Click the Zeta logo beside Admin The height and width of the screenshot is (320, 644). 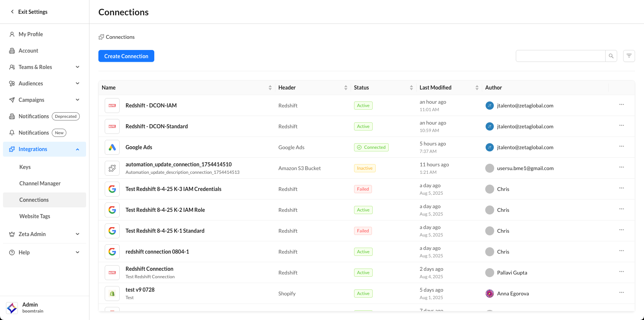(x=12, y=308)
